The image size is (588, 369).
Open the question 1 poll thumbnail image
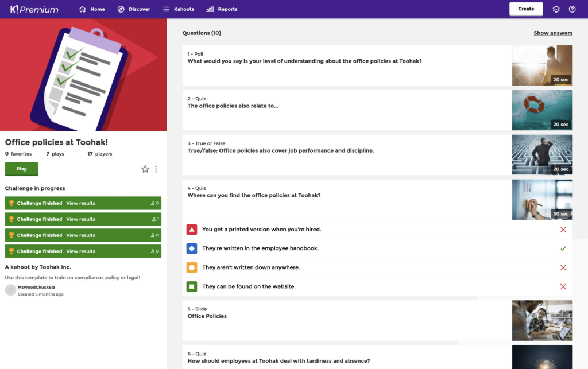pos(541,65)
